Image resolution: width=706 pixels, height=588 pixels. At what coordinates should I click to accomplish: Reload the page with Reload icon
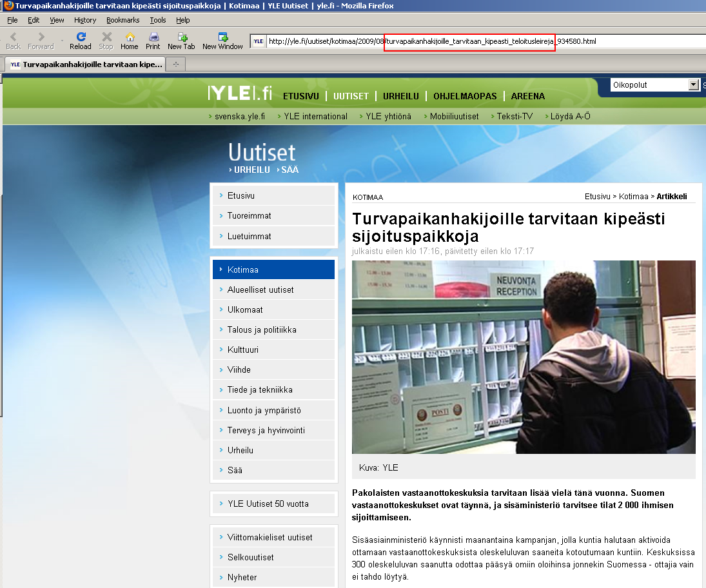81,37
